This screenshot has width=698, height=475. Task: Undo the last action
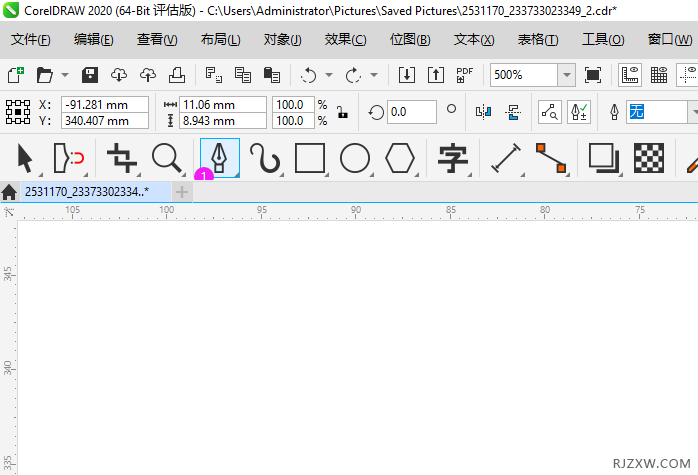pyautogui.click(x=308, y=75)
